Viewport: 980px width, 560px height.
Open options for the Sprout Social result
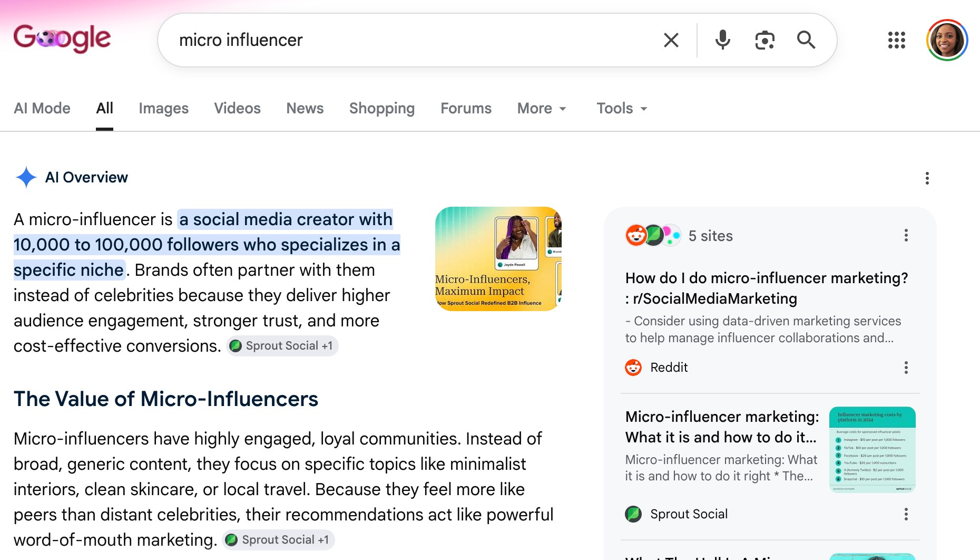pyautogui.click(x=906, y=514)
